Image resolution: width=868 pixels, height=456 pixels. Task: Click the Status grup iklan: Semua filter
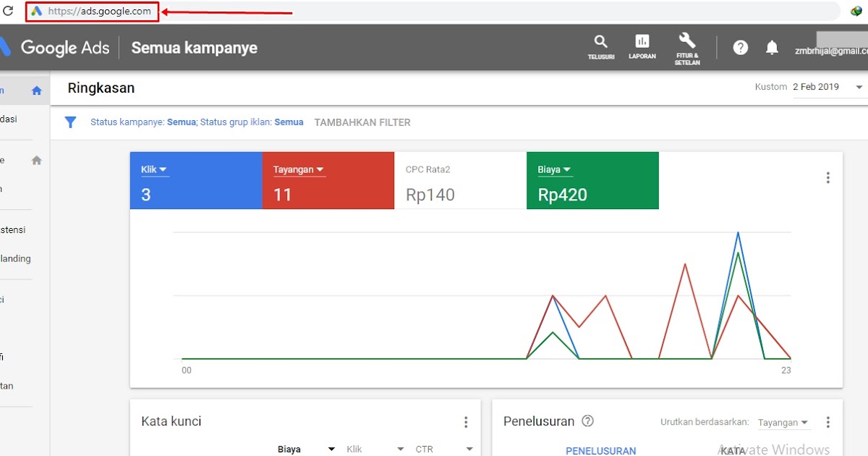(x=252, y=122)
